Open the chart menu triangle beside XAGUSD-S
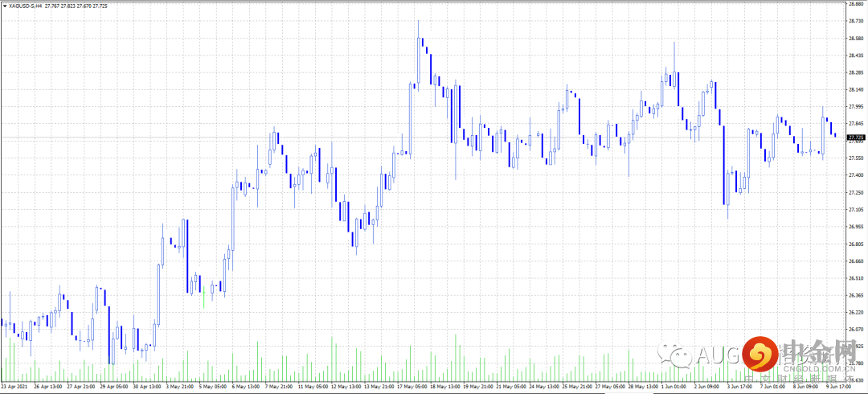 5,6
